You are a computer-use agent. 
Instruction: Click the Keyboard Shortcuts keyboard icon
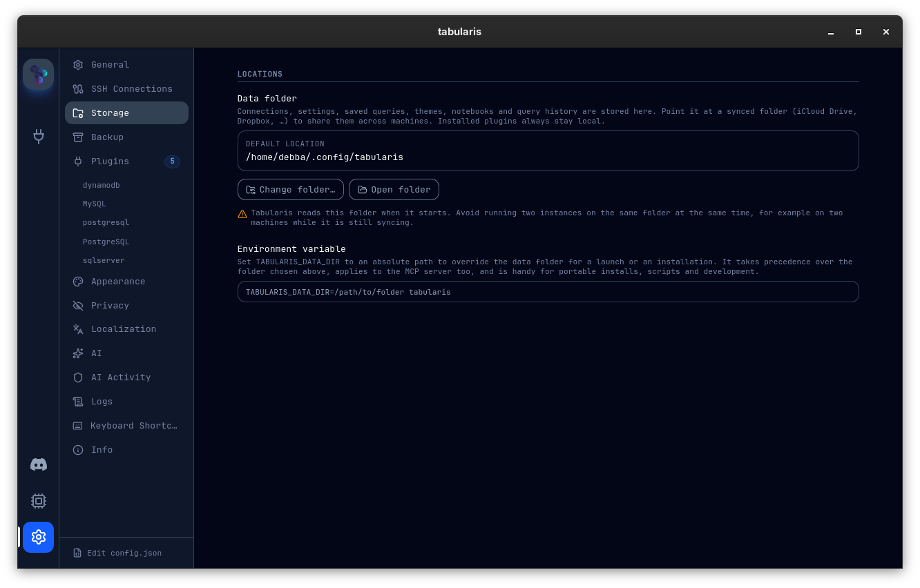[78, 426]
